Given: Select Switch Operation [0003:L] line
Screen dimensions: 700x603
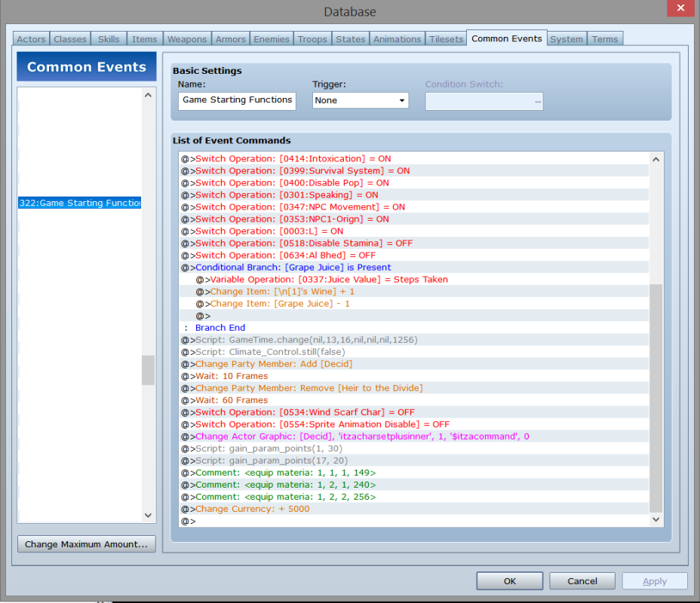Looking at the screenshot, I should click(x=414, y=231).
